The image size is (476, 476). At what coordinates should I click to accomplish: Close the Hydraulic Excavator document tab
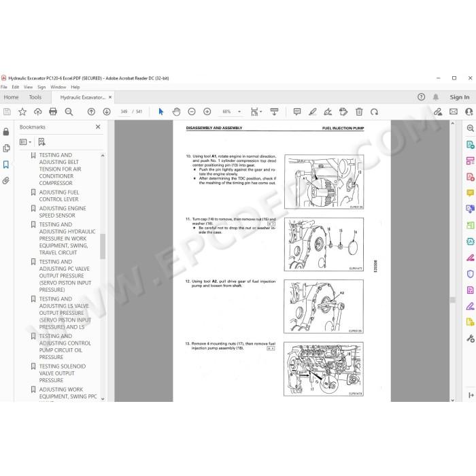tap(110, 97)
